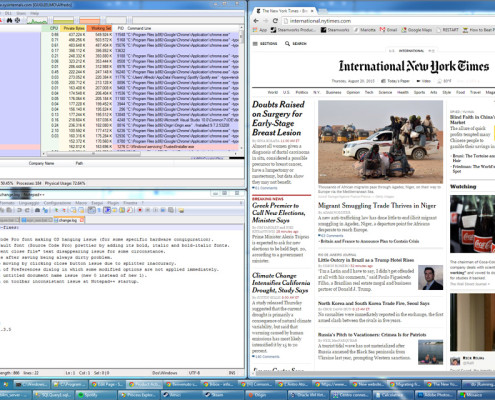Click Notepad++ redo toolbar icon
Image resolution: width=495 pixels, height=400 pixels.
(x=27, y=210)
